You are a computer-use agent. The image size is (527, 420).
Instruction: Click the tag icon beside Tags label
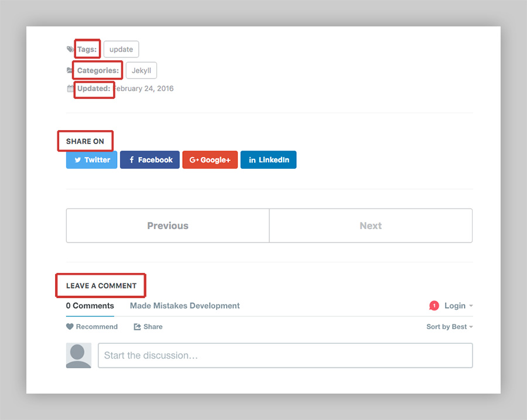click(x=70, y=50)
